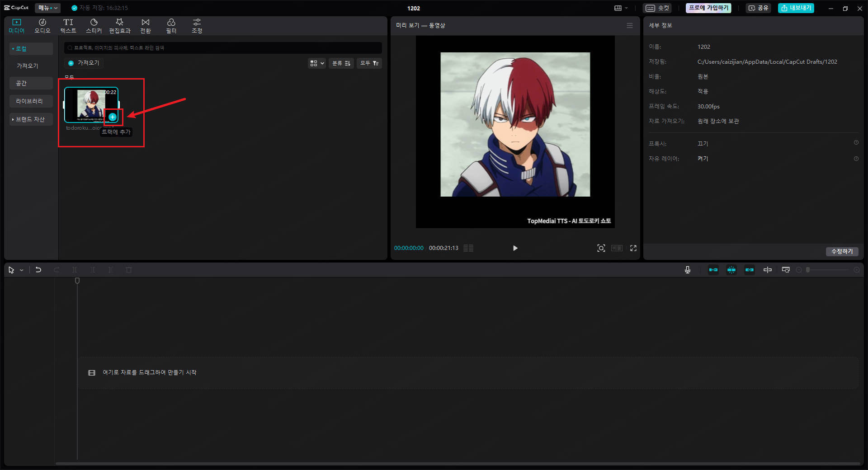Click the 공유 (Share) button
Image resolution: width=868 pixels, height=470 pixels.
pos(758,8)
